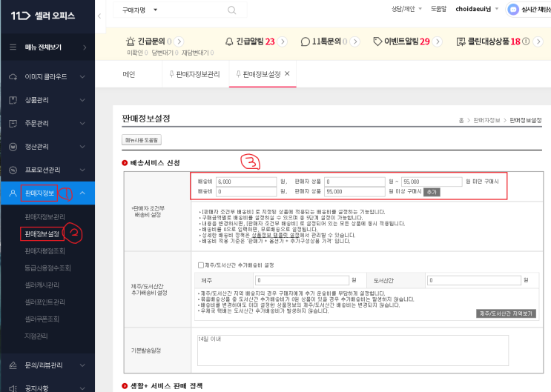Collapse the 판매자정보 menu chevron
The height and width of the screenshot is (392, 551).
pyautogui.click(x=82, y=193)
